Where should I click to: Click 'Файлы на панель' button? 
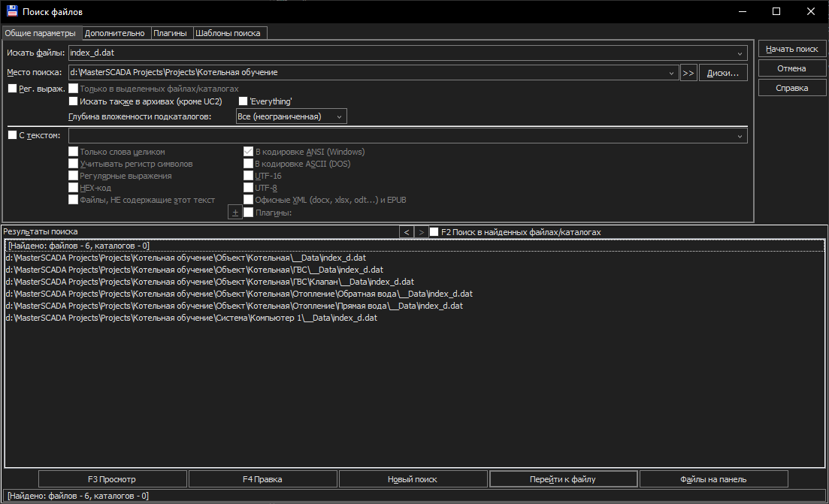coord(714,479)
